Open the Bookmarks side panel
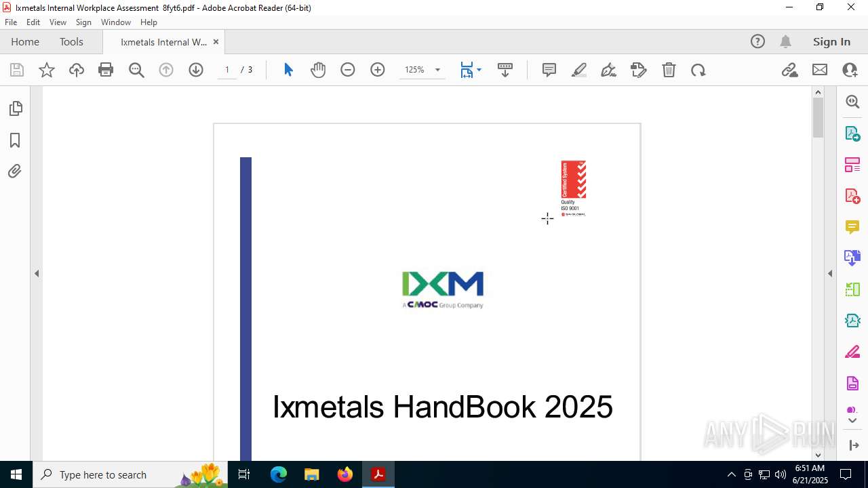This screenshot has width=868, height=488. 15,140
